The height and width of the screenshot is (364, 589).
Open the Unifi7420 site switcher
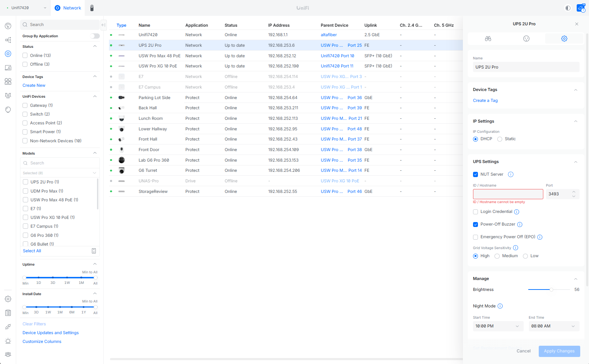26,8
